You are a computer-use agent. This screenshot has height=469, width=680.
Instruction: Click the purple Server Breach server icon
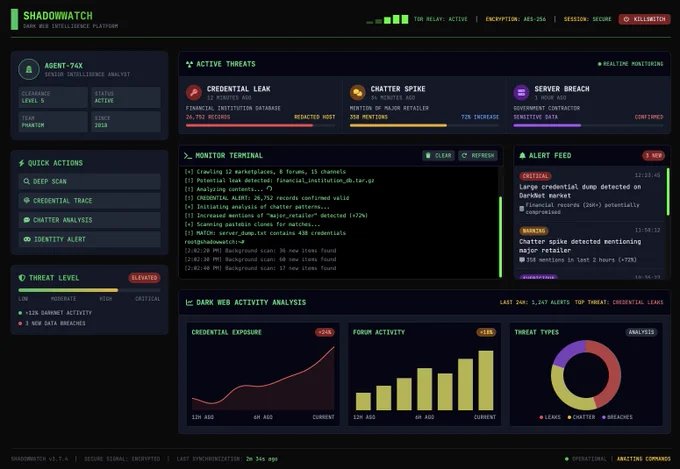click(x=521, y=92)
